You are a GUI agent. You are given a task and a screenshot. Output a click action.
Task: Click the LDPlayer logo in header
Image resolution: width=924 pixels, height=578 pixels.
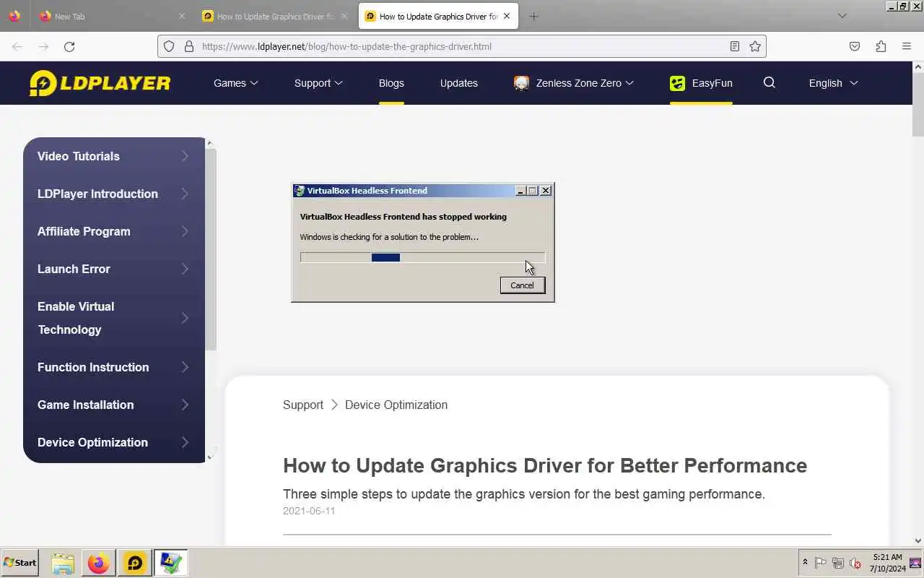100,83
